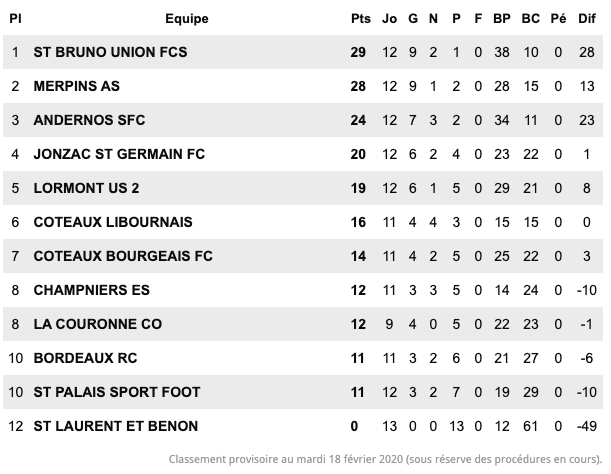The image size is (611, 474).
Task: Click the Classement provisoire footnote text
Action: click(x=385, y=459)
